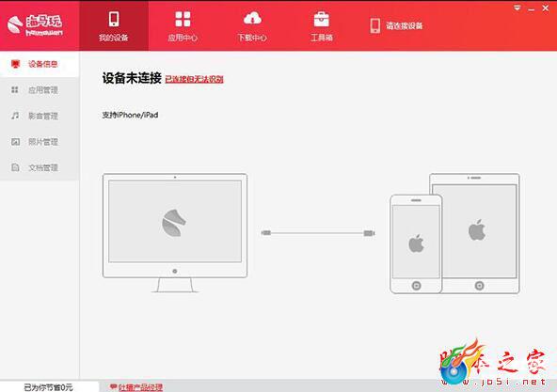This screenshot has height=392, width=557.
Task: Open the 我的设备 tab phone icon
Action: coord(114,19)
